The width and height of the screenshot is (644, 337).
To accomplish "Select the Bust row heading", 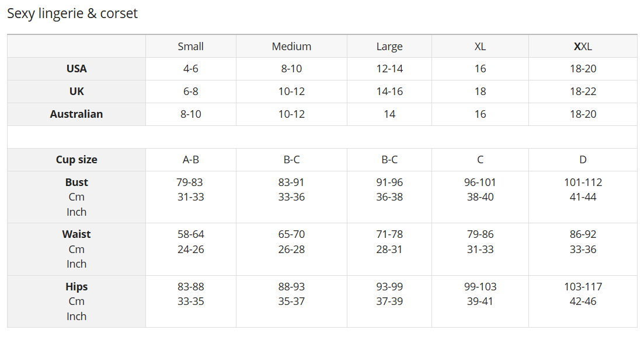I will 76,182.
